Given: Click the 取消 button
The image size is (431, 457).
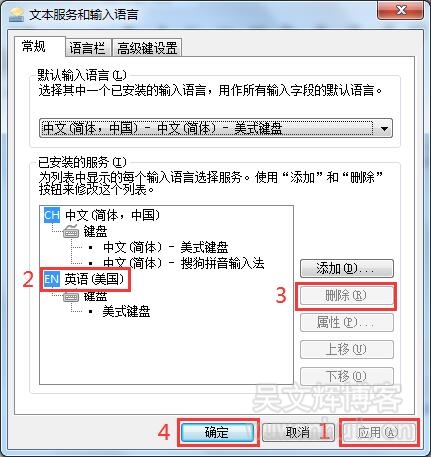Looking at the screenshot, I should [x=298, y=432].
